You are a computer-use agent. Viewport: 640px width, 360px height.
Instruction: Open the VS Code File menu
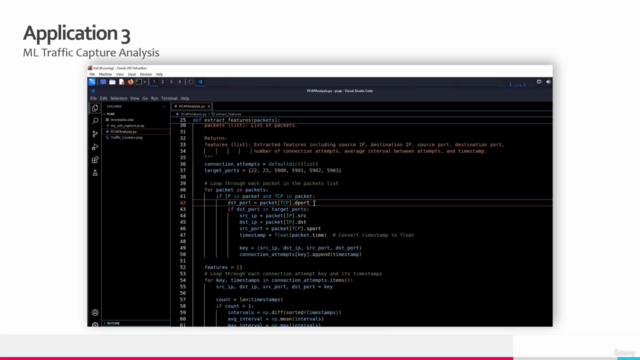tap(93, 98)
